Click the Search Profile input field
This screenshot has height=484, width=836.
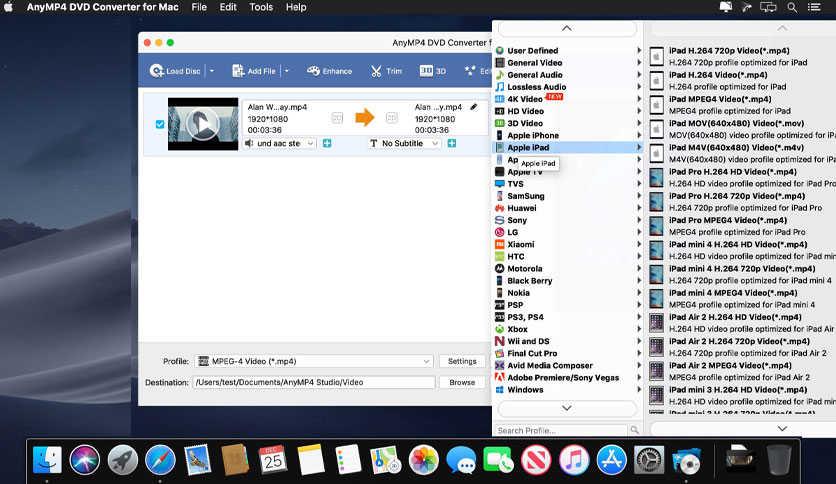(561, 430)
